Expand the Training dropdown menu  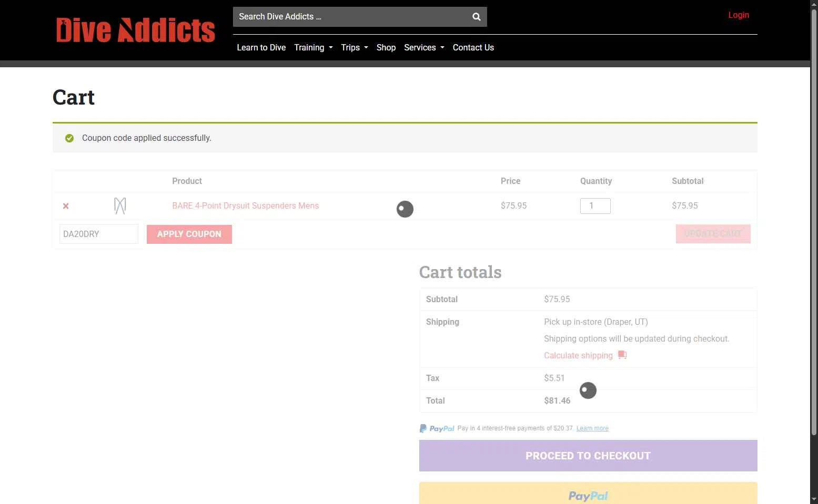click(x=314, y=47)
